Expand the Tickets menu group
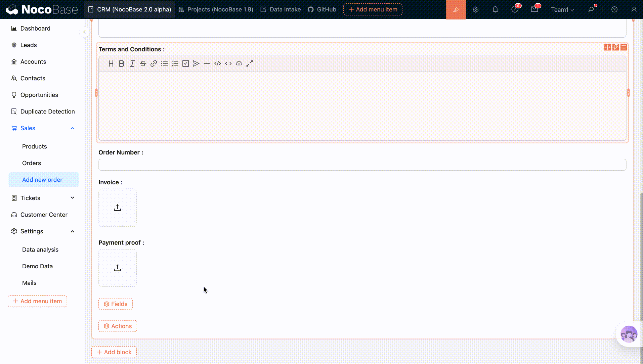Image resolution: width=643 pixels, height=364 pixels. [72, 198]
